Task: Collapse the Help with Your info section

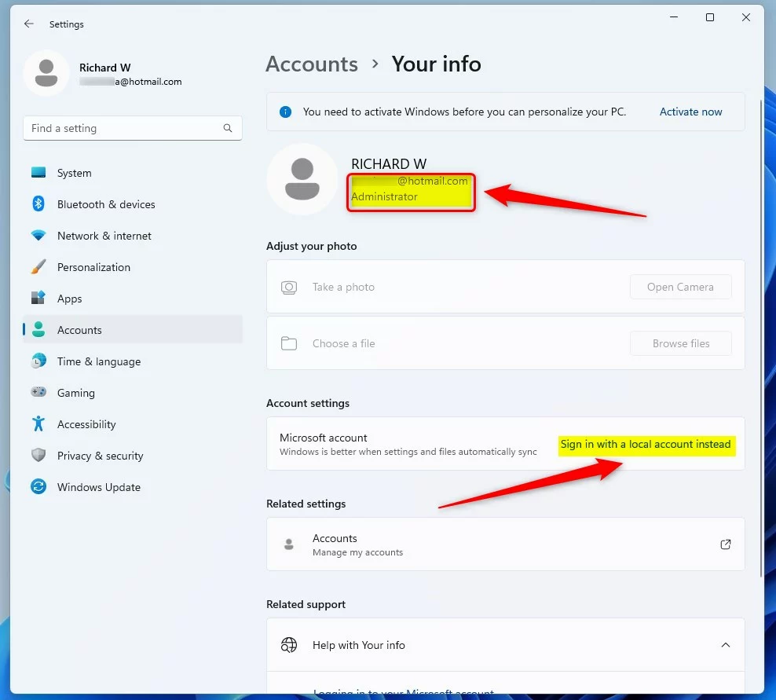Action: click(725, 645)
